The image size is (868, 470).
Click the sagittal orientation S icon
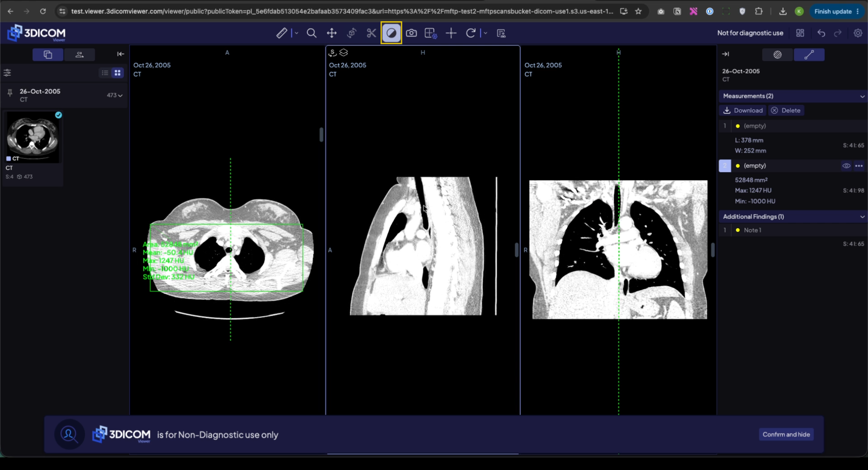pyautogui.click(x=333, y=53)
